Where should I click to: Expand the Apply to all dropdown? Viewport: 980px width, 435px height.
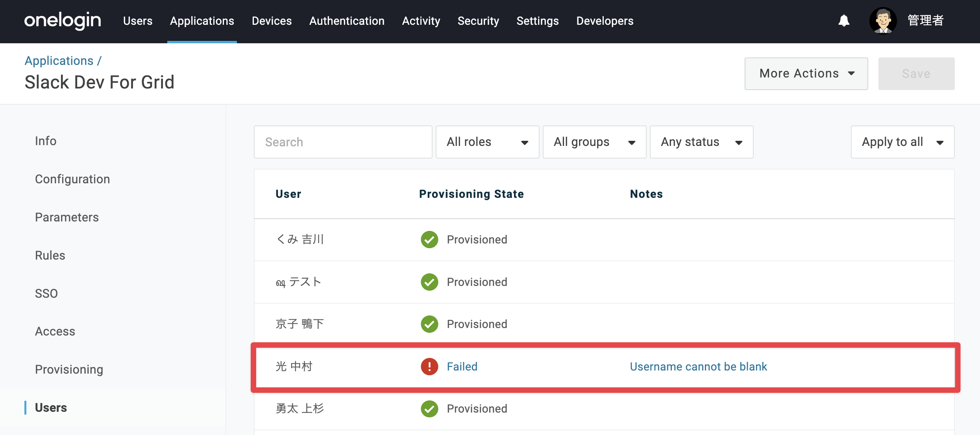tap(902, 142)
